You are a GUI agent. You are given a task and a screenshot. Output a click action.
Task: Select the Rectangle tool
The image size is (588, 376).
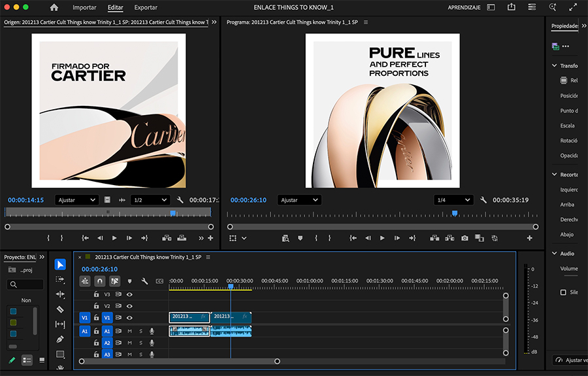[x=60, y=354]
